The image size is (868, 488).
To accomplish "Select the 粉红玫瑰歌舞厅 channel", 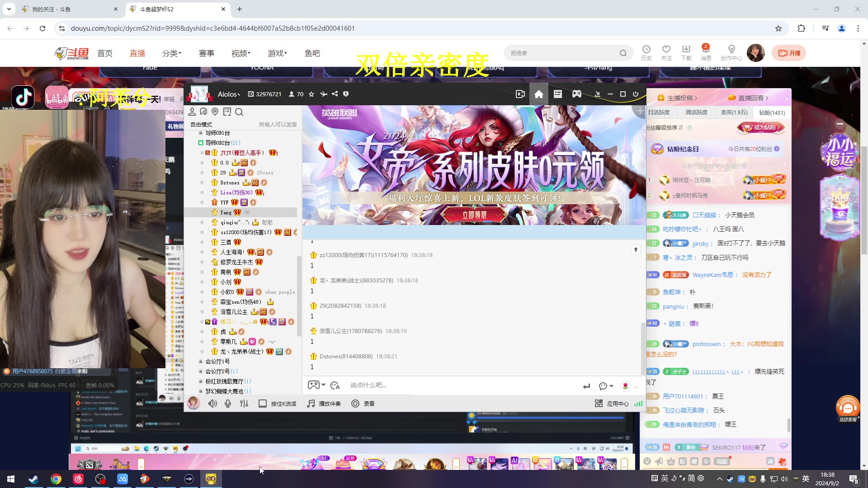I will (x=225, y=381).
